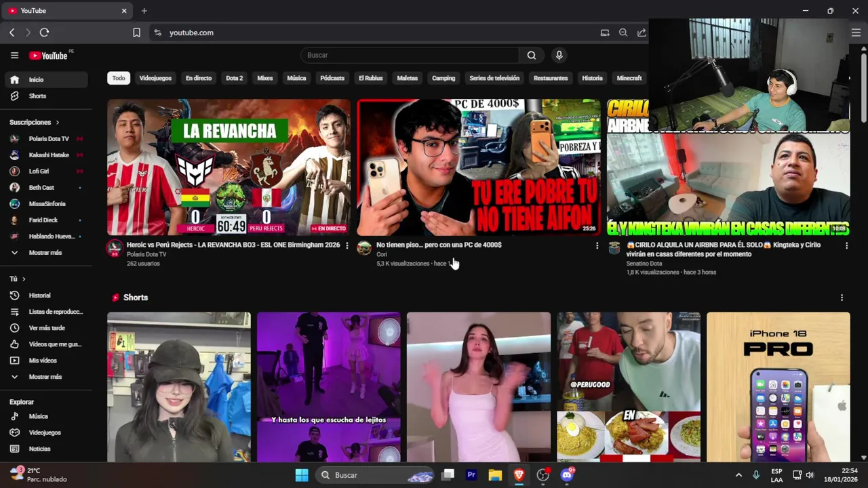Open the taskbar clock showing 22:54

click(840, 475)
